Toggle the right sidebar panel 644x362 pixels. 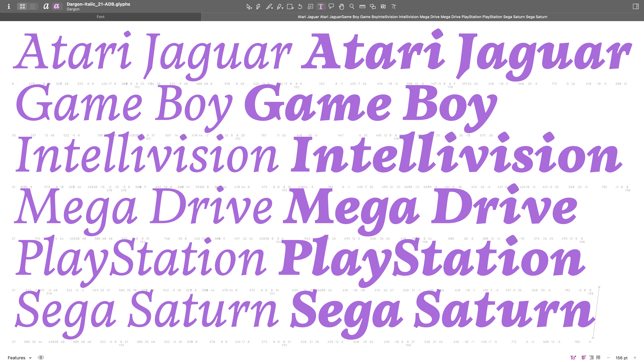point(635,7)
